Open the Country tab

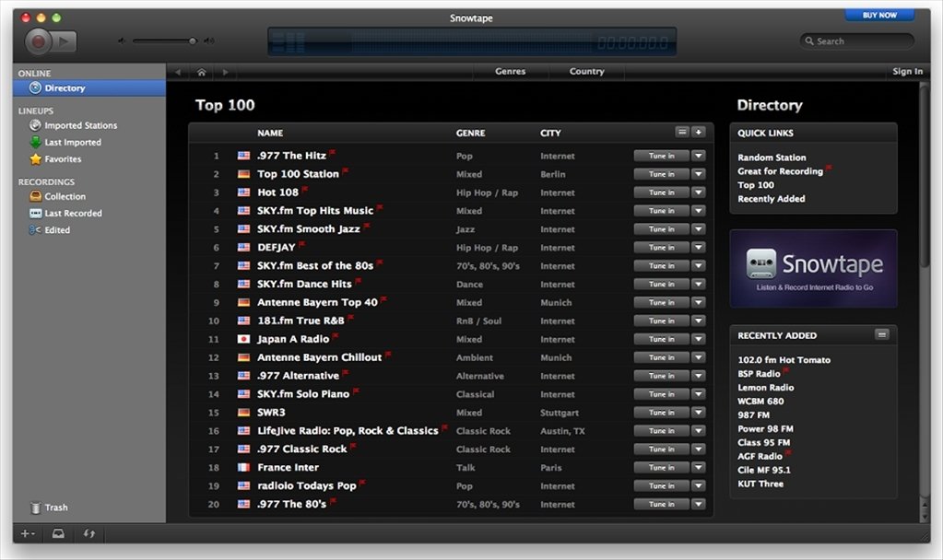coord(587,71)
